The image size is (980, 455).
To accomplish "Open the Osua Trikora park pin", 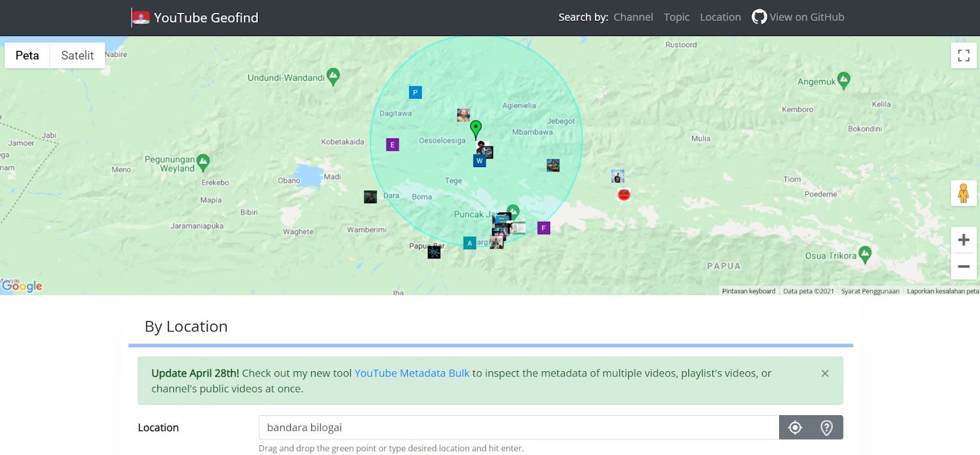I will 865,255.
